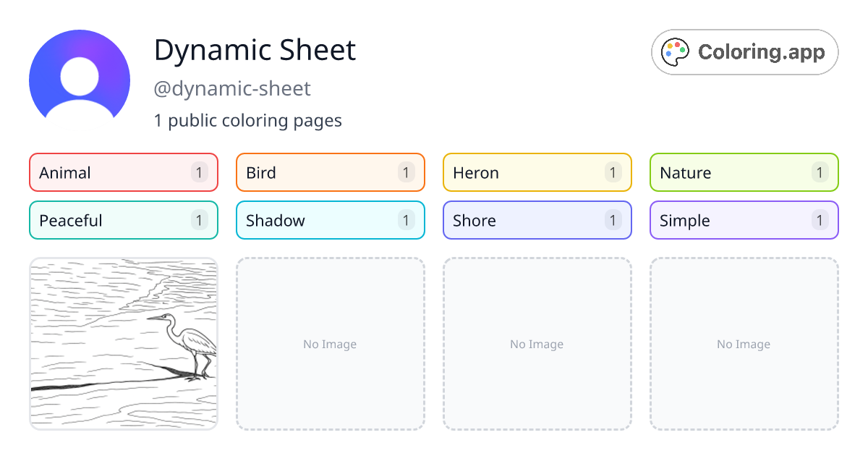Click the Coloring.app brand button
Viewport: 868px width, 456px height.
[744, 51]
